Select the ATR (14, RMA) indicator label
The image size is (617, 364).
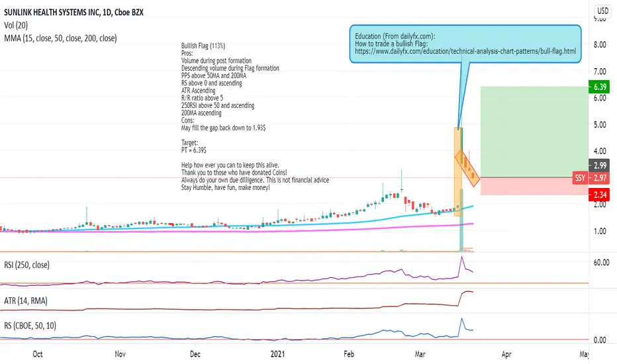click(x=26, y=301)
